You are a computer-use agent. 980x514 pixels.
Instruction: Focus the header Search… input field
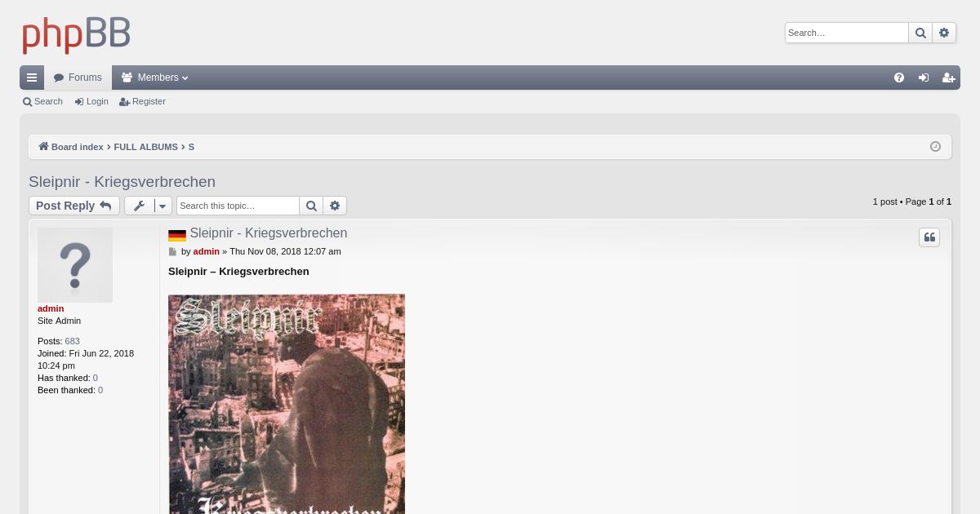coord(847,33)
